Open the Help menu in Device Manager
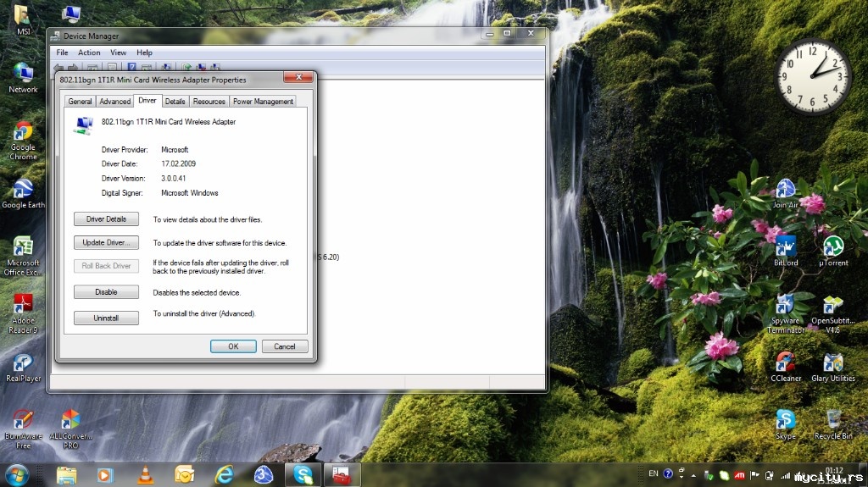The height and width of the screenshot is (487, 868). (x=144, y=53)
